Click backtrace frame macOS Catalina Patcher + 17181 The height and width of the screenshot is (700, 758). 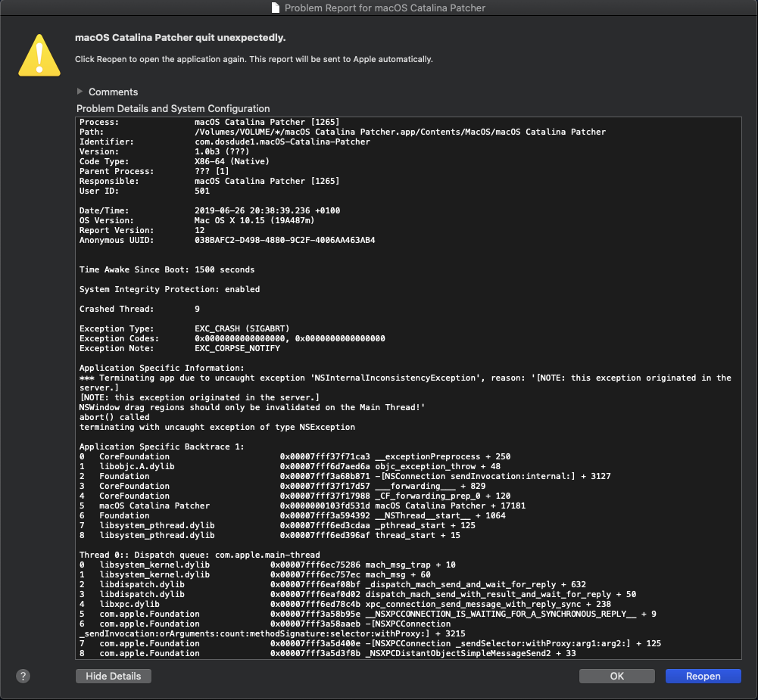(x=302, y=506)
